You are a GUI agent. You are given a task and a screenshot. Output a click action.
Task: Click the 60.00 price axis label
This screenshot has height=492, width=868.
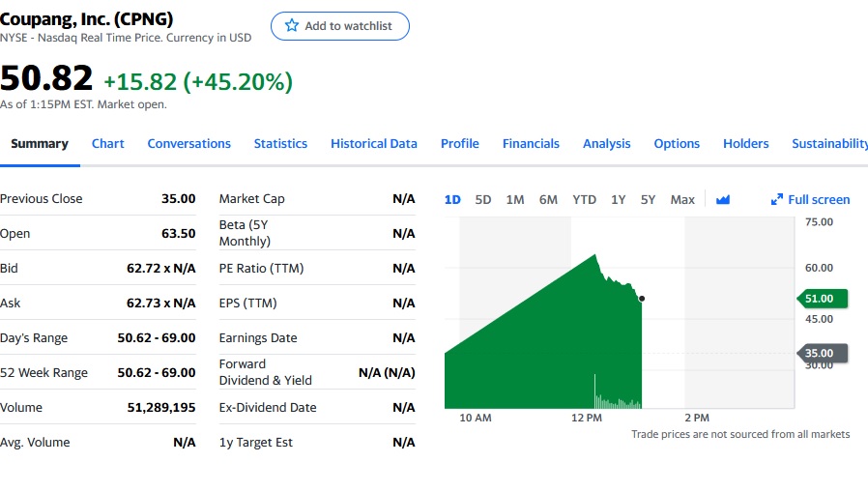click(820, 268)
